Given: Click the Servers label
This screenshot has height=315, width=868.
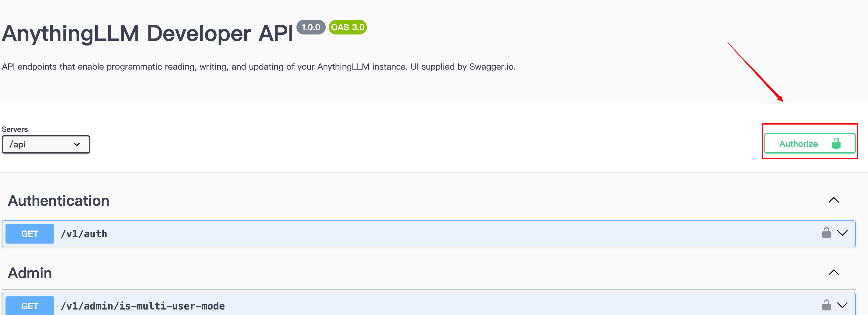Looking at the screenshot, I should (x=15, y=129).
